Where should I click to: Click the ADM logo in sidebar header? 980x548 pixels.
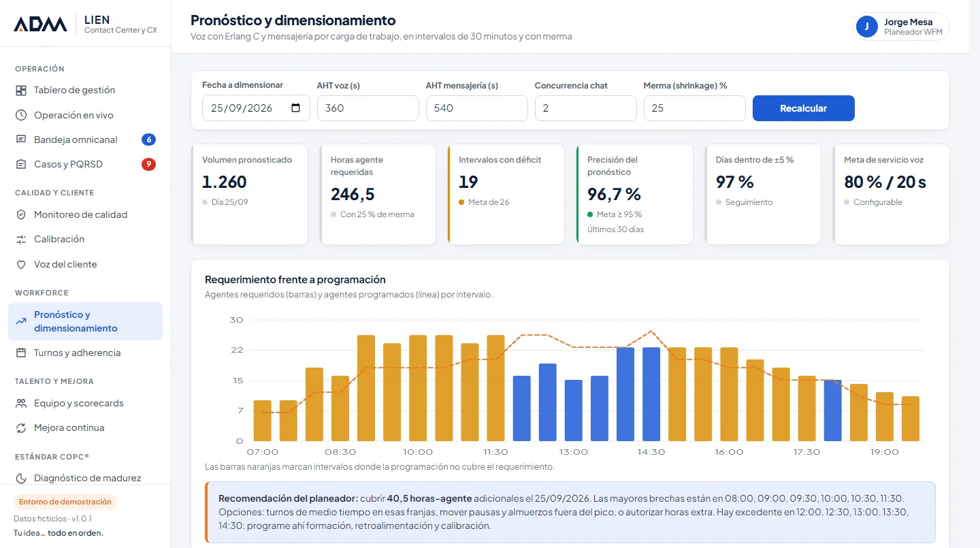tap(41, 25)
